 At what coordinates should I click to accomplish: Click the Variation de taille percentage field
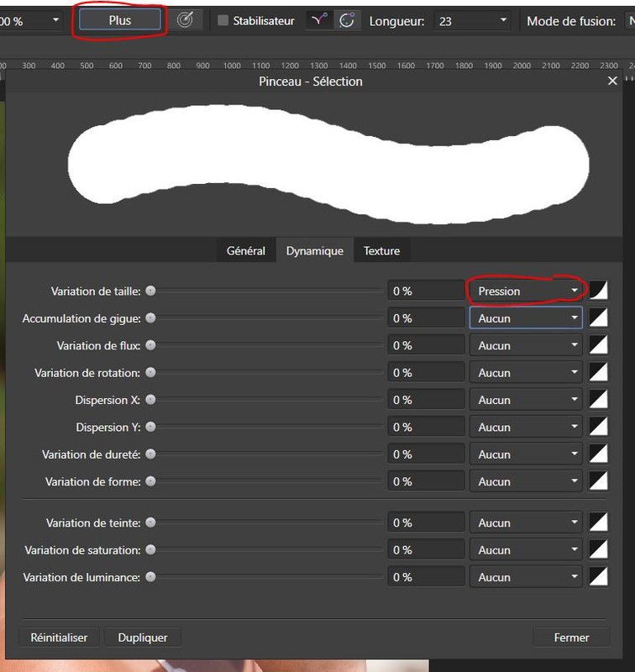(426, 291)
